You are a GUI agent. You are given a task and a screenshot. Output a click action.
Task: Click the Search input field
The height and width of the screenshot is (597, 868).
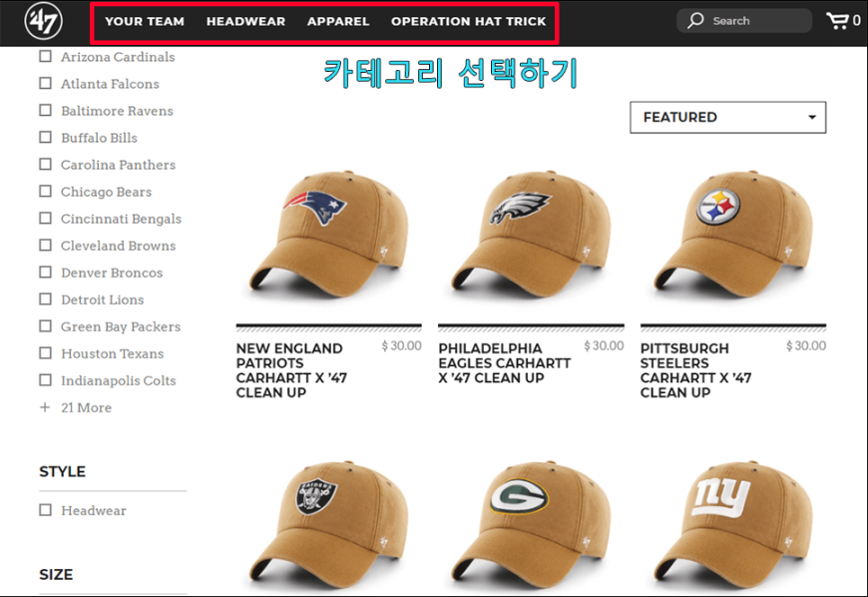744,21
